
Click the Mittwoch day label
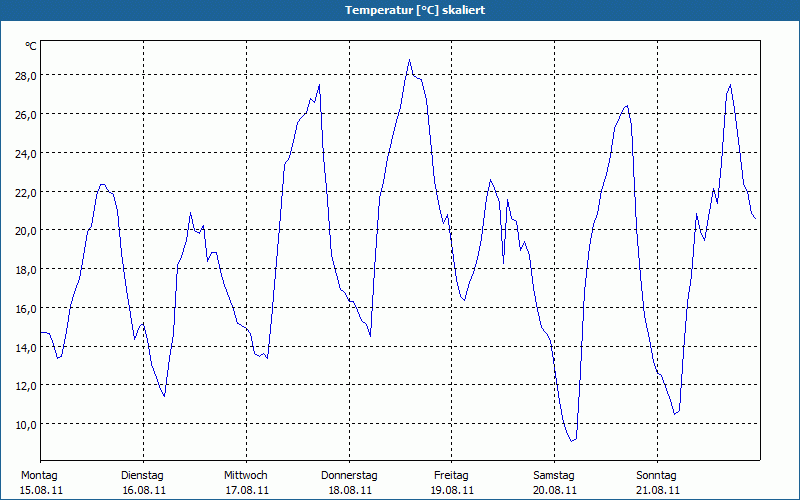click(x=245, y=476)
